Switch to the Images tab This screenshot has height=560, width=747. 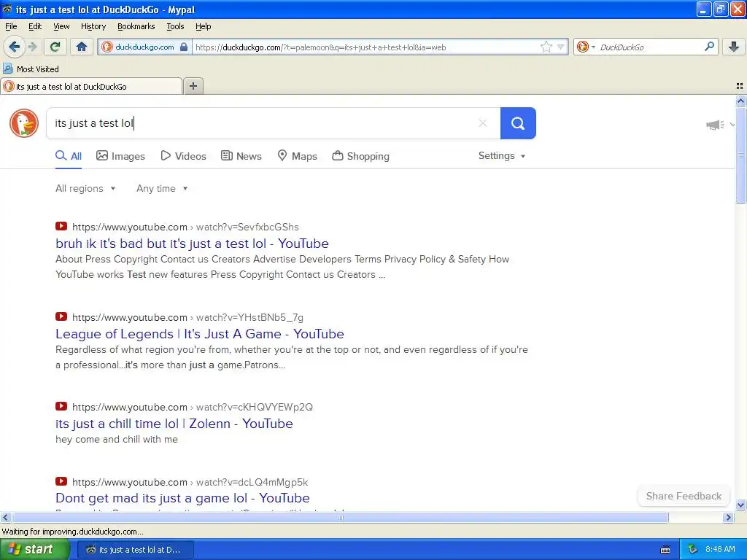120,156
